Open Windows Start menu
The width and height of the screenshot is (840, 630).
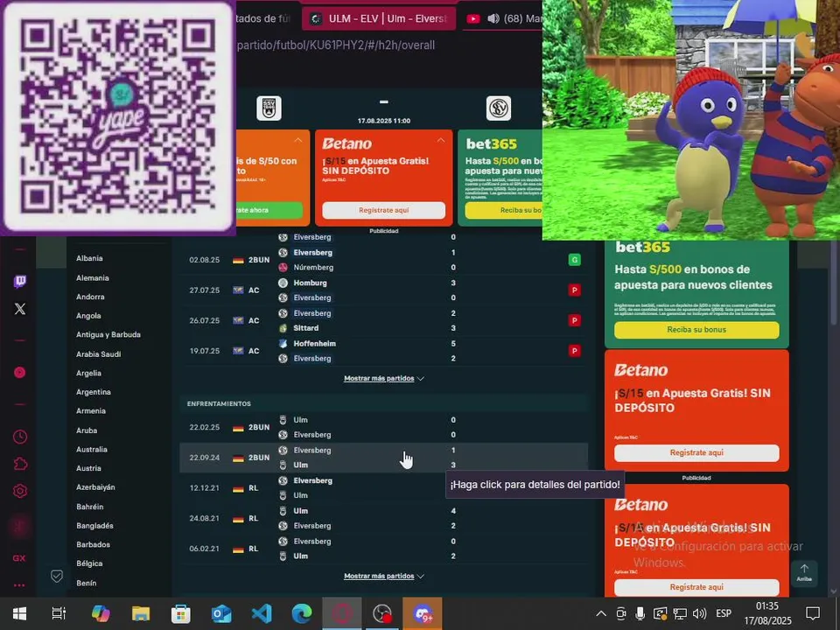(20, 613)
